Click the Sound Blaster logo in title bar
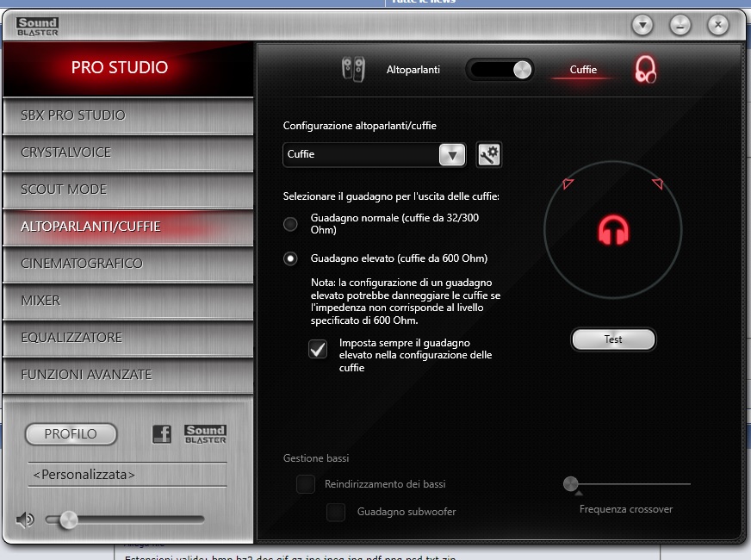This screenshot has height=560, width=751. [x=37, y=27]
